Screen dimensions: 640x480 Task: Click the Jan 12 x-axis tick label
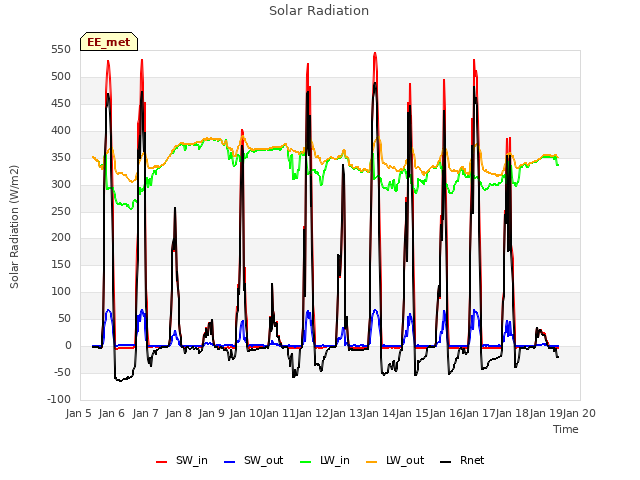pos(312,413)
